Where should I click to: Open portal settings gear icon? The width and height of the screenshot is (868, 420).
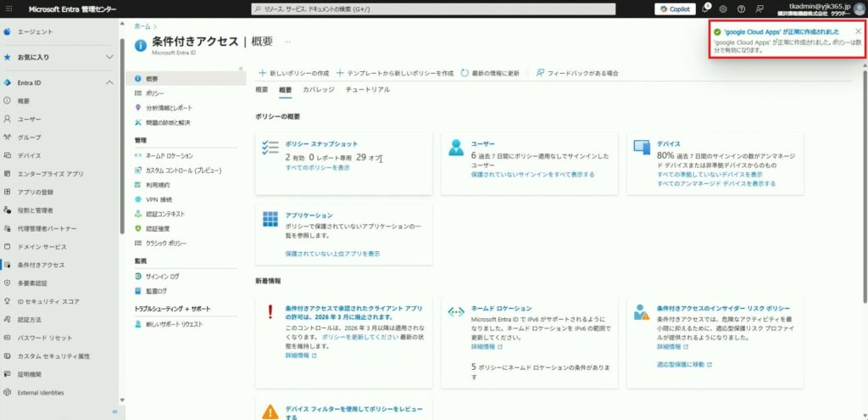tap(723, 8)
